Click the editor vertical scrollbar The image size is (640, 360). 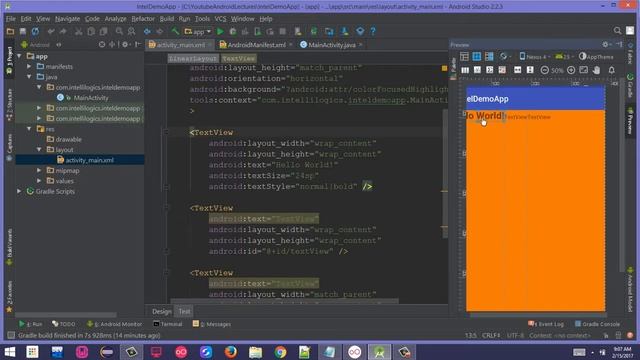click(x=446, y=173)
